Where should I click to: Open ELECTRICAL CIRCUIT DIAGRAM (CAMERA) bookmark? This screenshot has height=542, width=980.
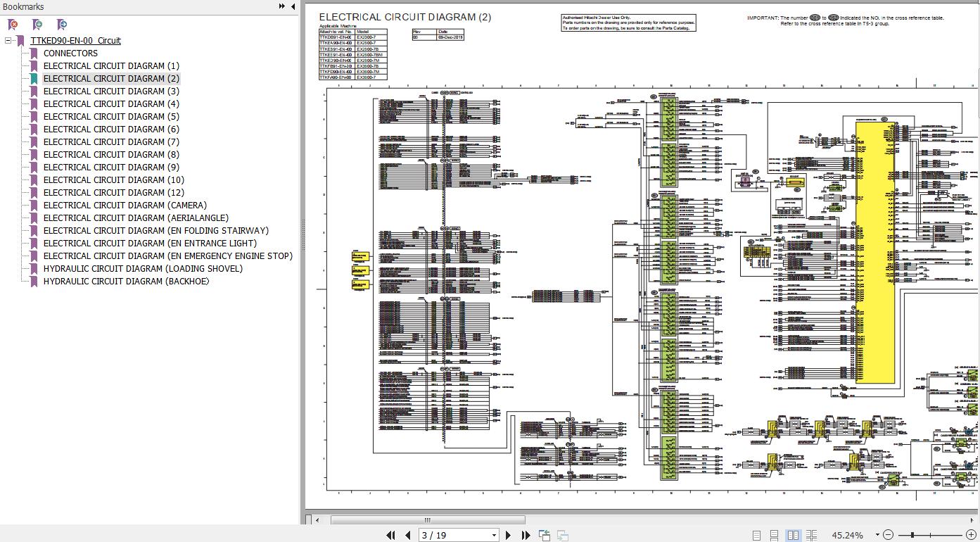click(125, 206)
